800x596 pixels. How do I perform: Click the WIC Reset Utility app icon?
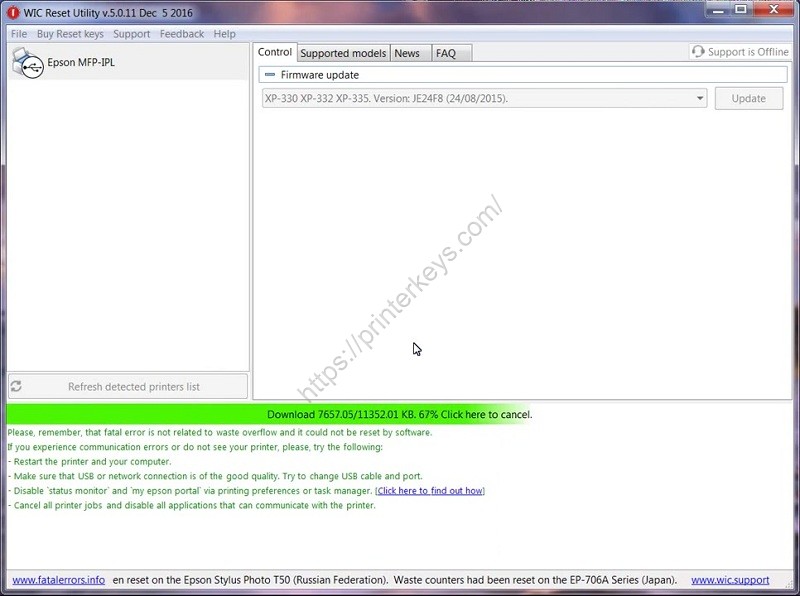pos(13,13)
